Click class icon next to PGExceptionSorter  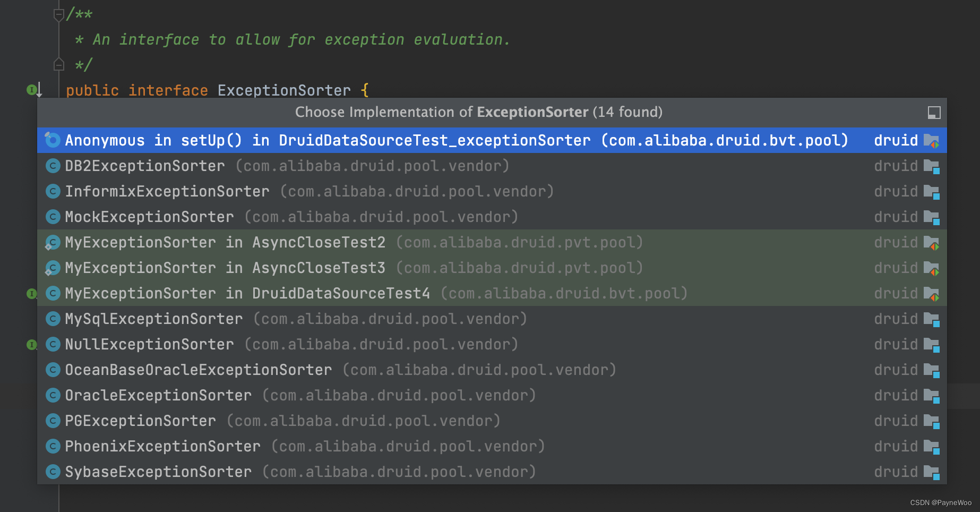(x=53, y=421)
